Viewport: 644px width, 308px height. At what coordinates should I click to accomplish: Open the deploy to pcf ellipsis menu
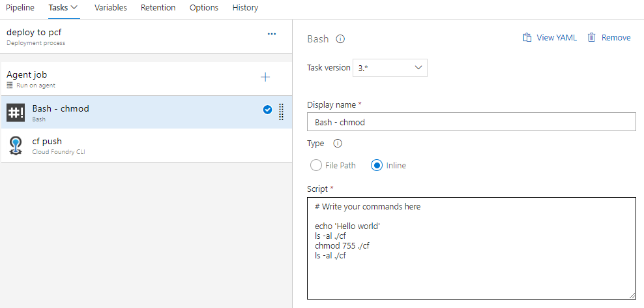click(x=272, y=34)
